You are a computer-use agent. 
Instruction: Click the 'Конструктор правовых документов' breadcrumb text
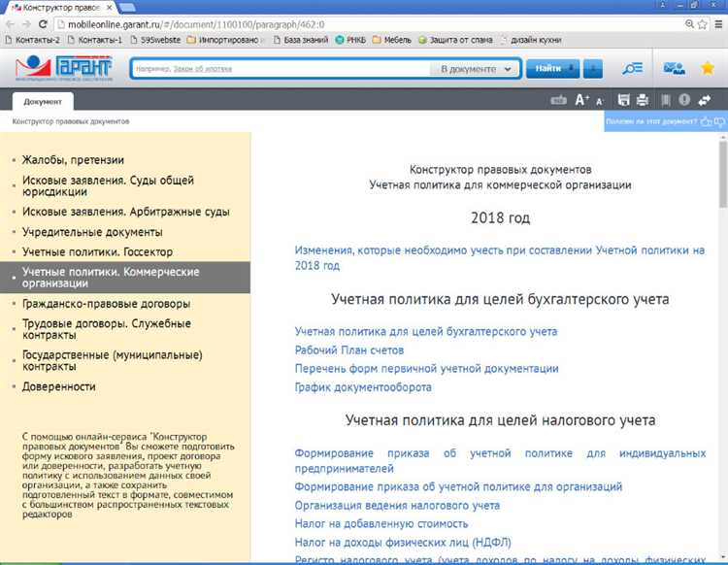pos(71,121)
